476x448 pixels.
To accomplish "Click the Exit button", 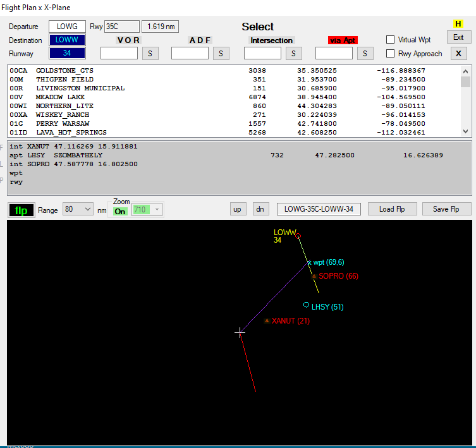I will click(458, 37).
